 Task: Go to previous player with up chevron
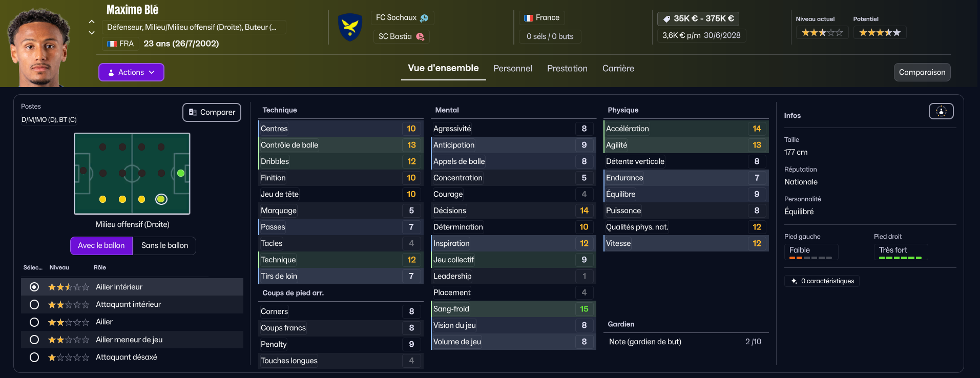coord(92,22)
